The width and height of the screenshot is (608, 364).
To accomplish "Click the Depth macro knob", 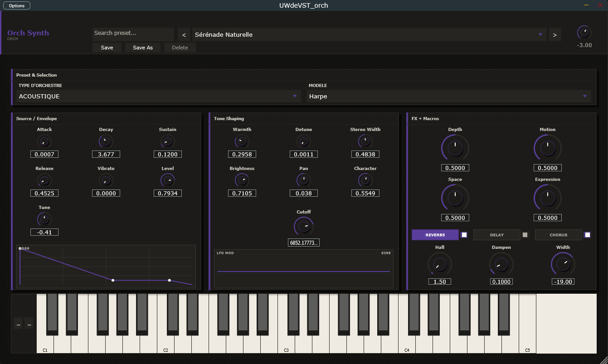I will click(x=455, y=148).
